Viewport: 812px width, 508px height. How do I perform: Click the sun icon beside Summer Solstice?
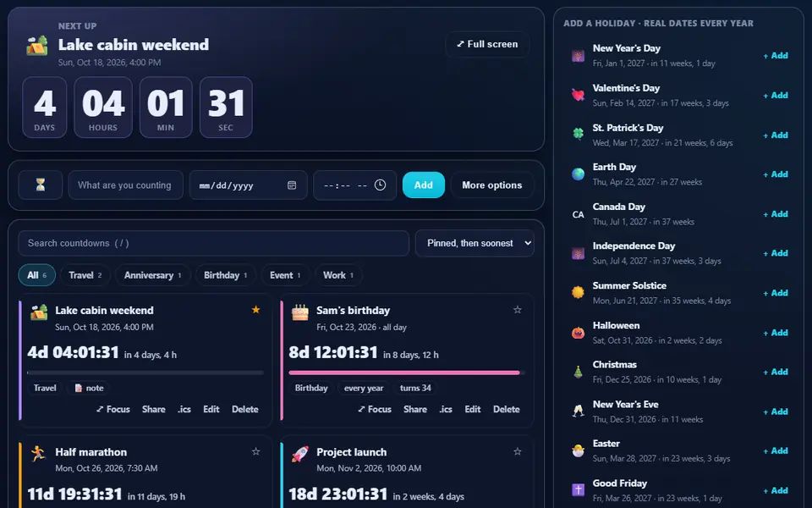578,293
